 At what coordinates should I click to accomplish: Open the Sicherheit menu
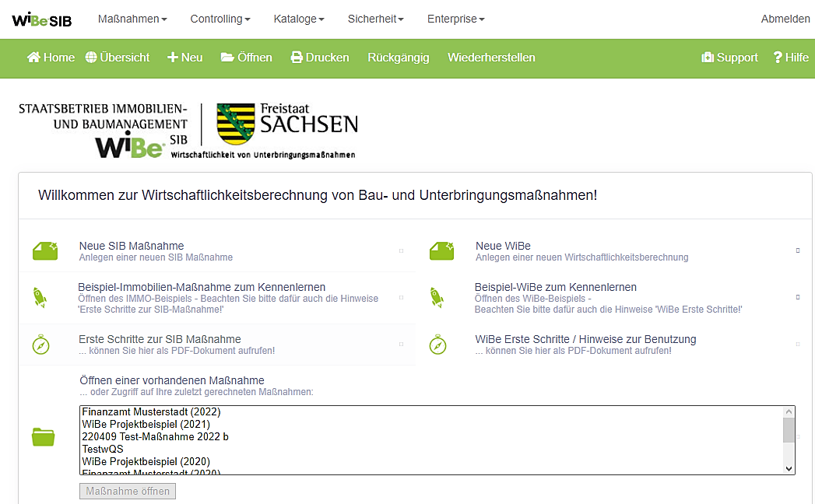coord(376,19)
